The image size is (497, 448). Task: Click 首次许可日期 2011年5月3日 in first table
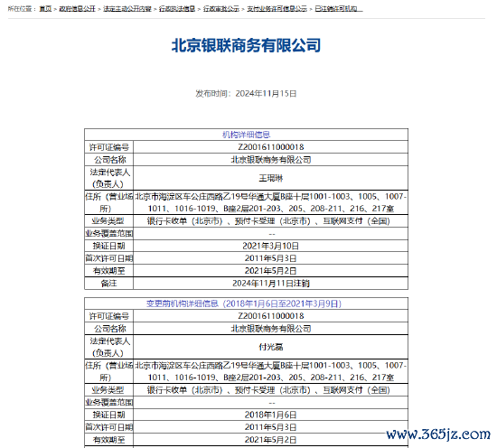(271, 258)
